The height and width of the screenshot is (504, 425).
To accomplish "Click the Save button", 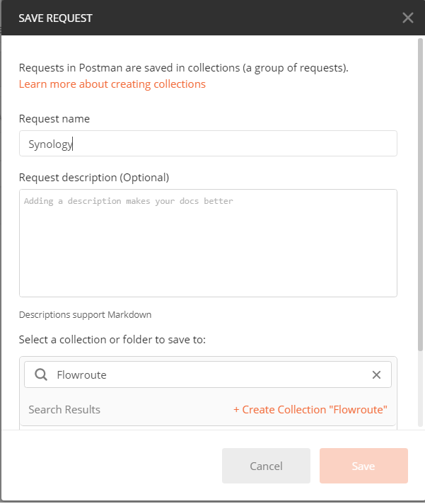I will pyautogui.click(x=363, y=466).
